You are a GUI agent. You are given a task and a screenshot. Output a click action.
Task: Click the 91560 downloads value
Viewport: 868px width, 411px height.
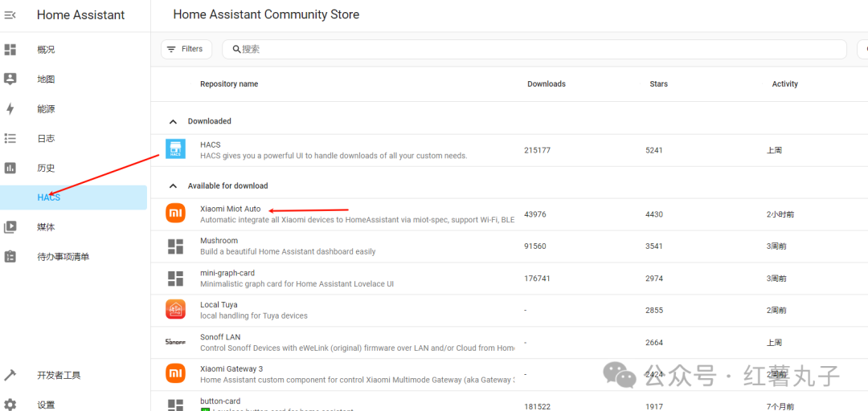click(x=535, y=246)
